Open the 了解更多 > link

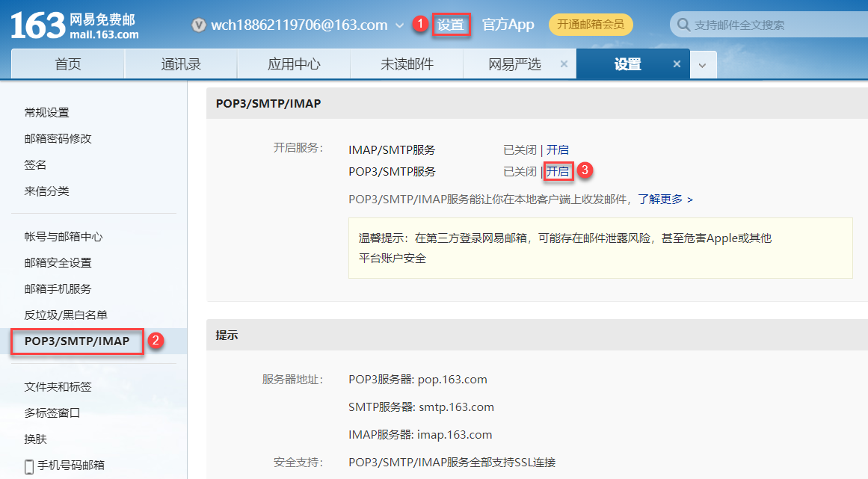click(665, 199)
